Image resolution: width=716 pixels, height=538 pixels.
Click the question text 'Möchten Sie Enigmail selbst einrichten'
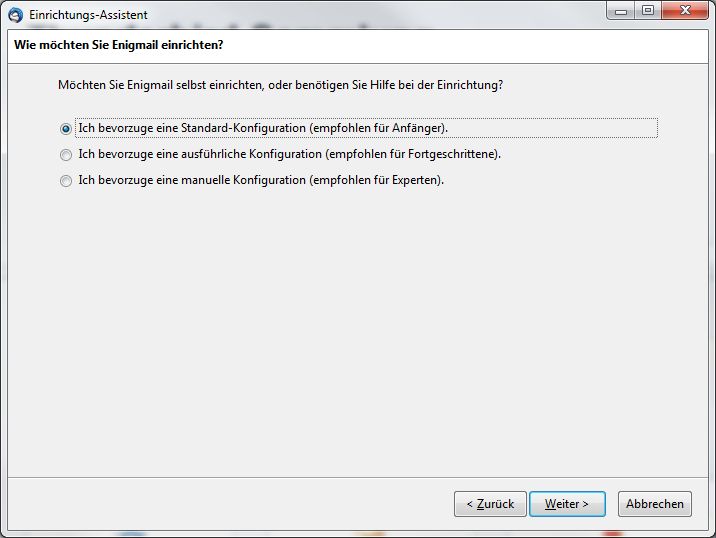tap(160, 85)
